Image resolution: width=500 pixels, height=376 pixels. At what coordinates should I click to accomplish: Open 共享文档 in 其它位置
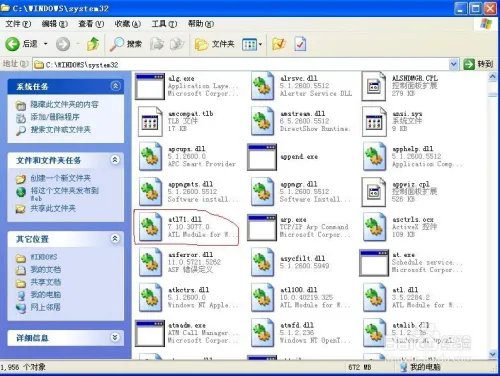coord(46,282)
